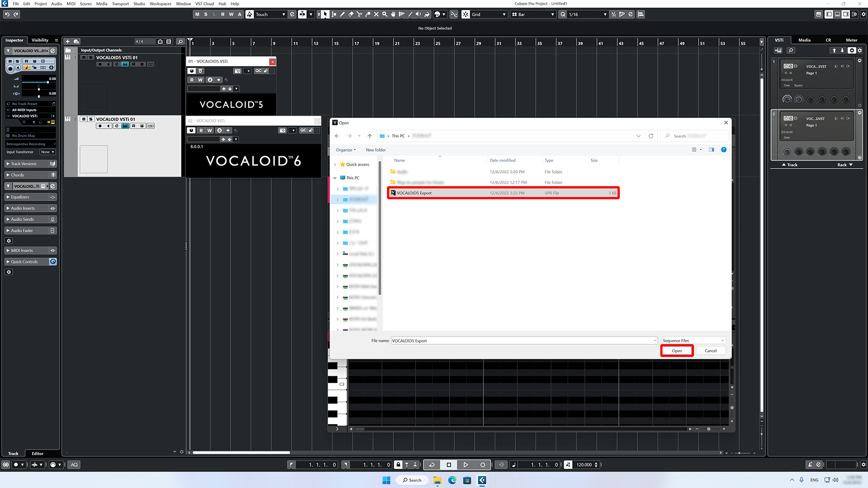Activate the Zoom magnifier tool
Viewport: 868px width, 488px height.
(385, 14)
